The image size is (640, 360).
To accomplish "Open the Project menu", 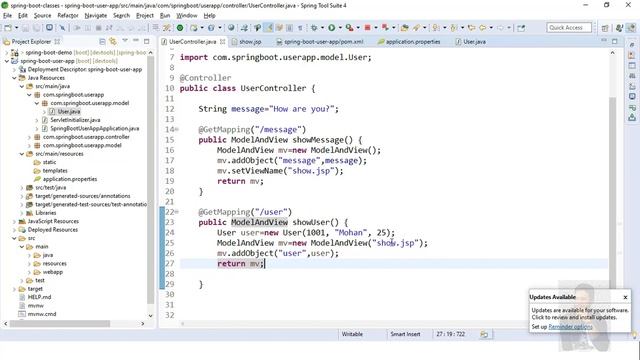I will tap(145, 16).
